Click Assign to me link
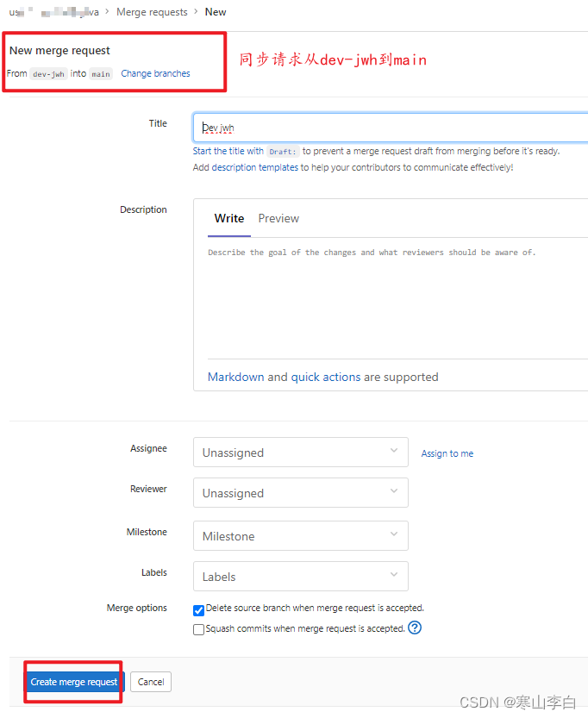 point(447,453)
